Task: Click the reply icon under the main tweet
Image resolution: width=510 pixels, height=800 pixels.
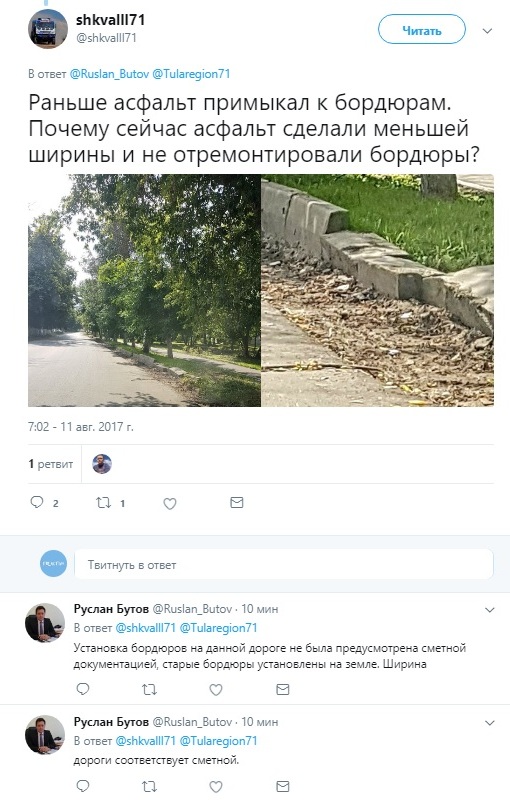Action: (37, 502)
